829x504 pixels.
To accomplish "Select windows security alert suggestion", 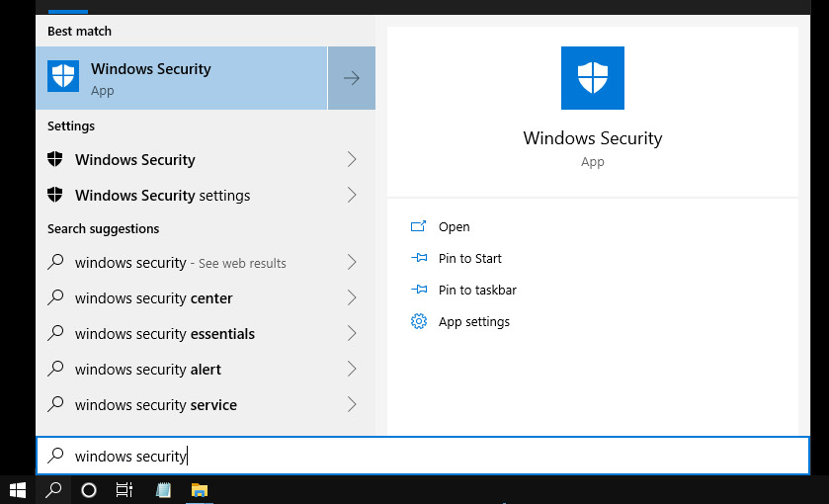I will (x=206, y=370).
